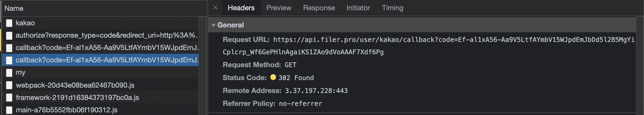Screen dimensions: 644x115
Task: Select the kakao request
Action: 25,23
